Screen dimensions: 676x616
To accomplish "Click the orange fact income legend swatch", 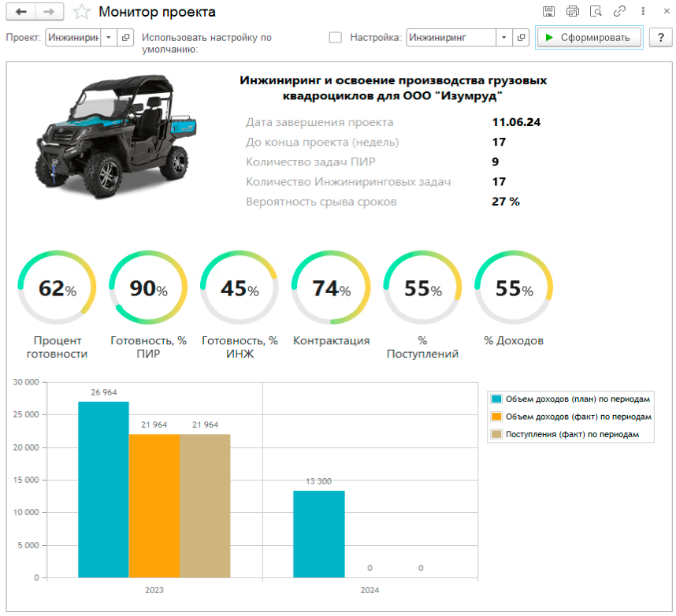I will coord(496,416).
